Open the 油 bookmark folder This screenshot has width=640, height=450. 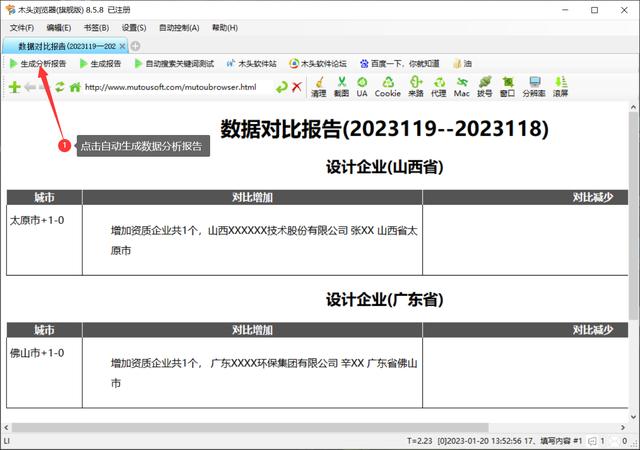coord(462,64)
